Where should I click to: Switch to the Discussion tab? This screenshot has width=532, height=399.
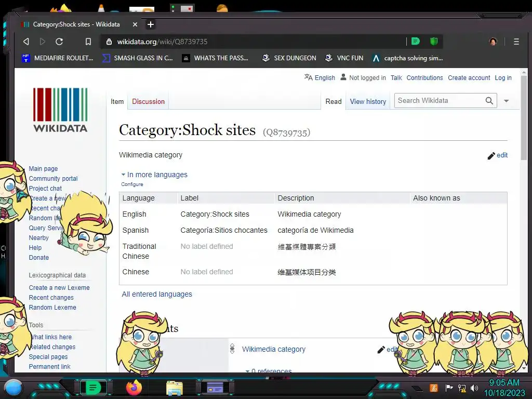148,101
